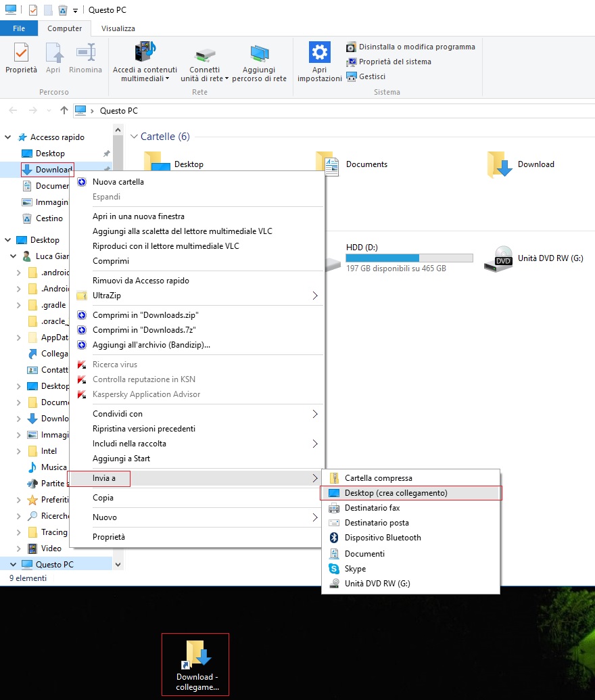
Task: Open Proprietà del sistema
Action: pyautogui.click(x=397, y=62)
